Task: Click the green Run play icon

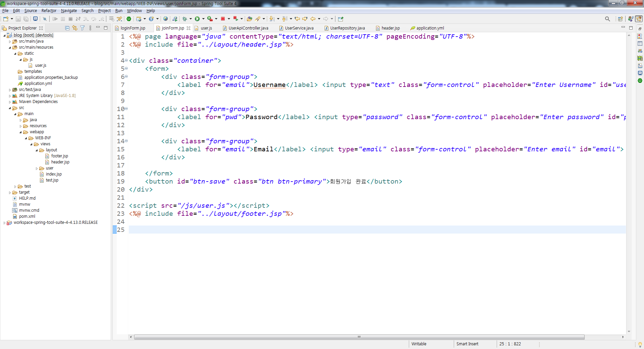Action: [x=197, y=19]
